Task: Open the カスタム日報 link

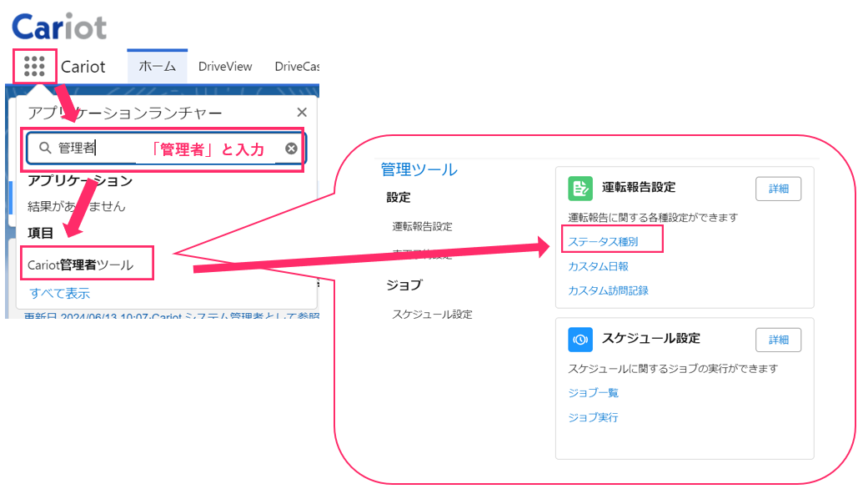Action: tap(599, 266)
